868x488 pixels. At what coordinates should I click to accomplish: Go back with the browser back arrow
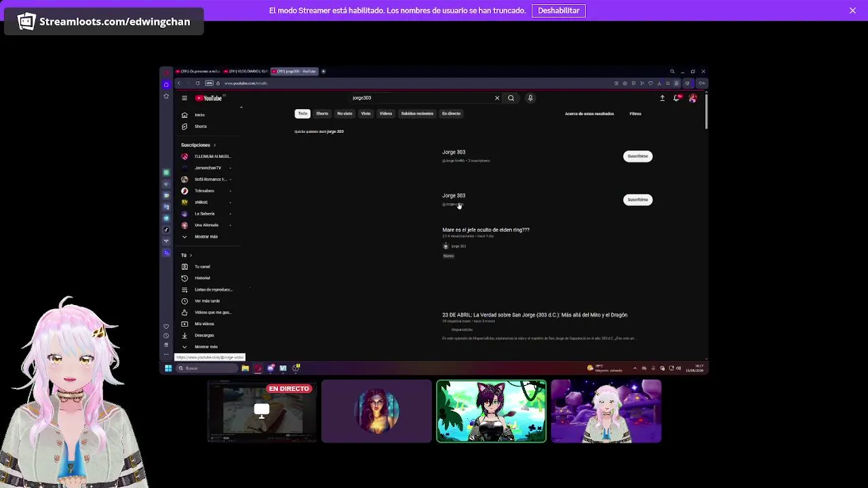pyautogui.click(x=178, y=83)
